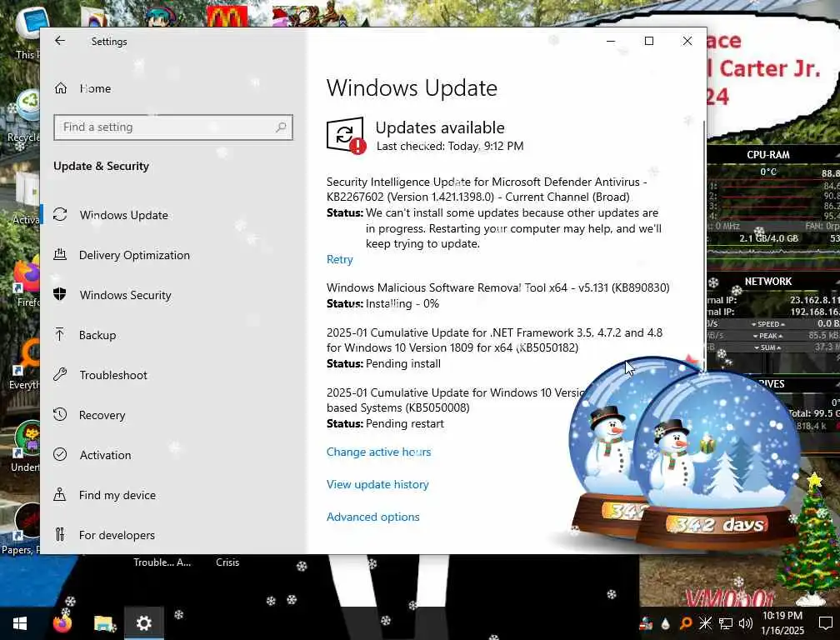This screenshot has height=640, width=840.
Task: Click the search magnifier icon in settings box
Action: (282, 127)
